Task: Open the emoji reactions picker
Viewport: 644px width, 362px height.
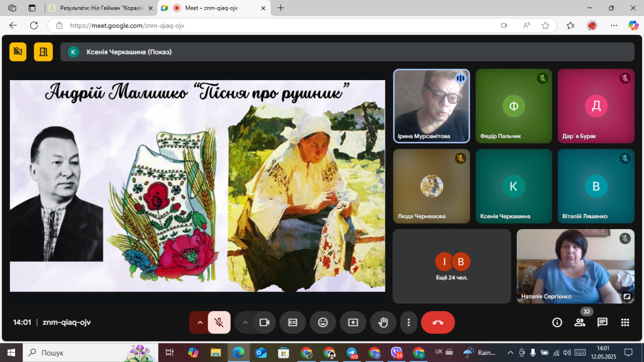Action: (x=323, y=323)
